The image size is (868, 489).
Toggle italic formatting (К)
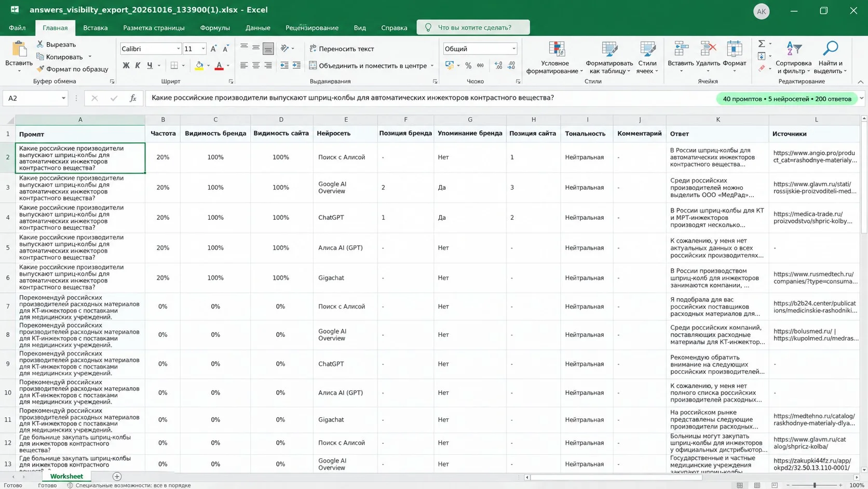coord(138,65)
